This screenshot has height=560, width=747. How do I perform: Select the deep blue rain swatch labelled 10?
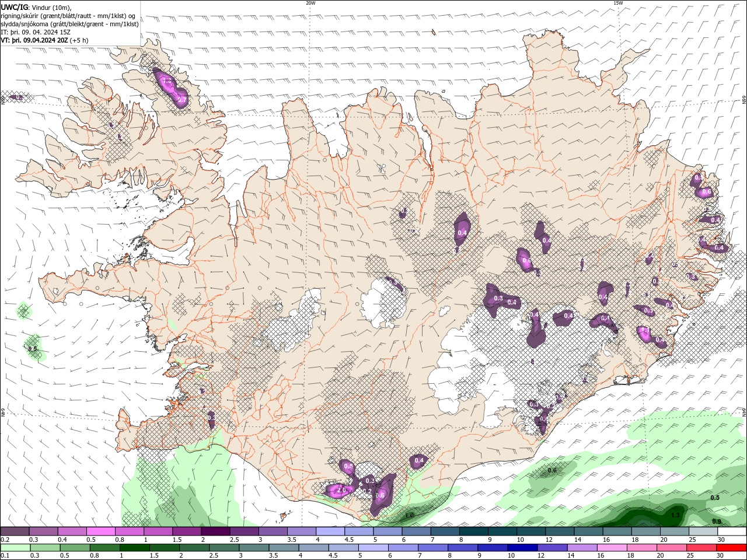click(x=522, y=548)
